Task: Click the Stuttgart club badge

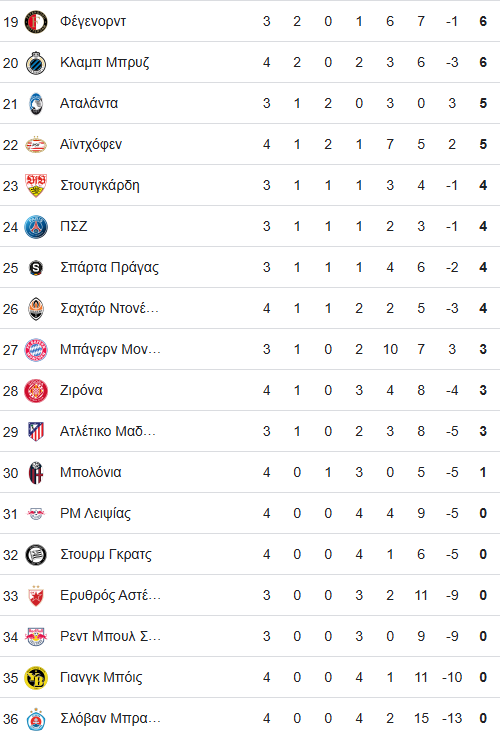Action: point(36,186)
